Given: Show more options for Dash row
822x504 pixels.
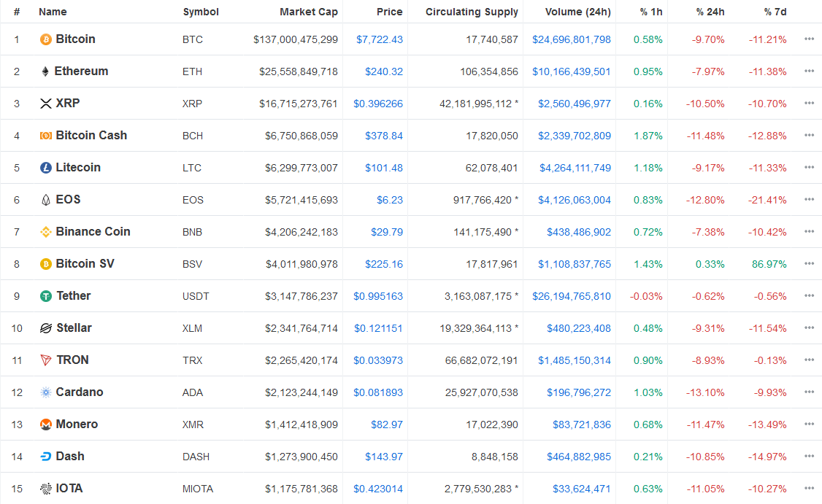Looking at the screenshot, I should pos(809,457).
